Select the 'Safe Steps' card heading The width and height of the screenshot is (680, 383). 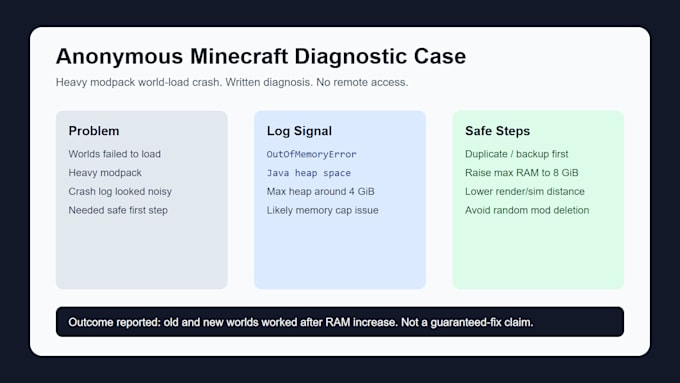[x=497, y=131]
